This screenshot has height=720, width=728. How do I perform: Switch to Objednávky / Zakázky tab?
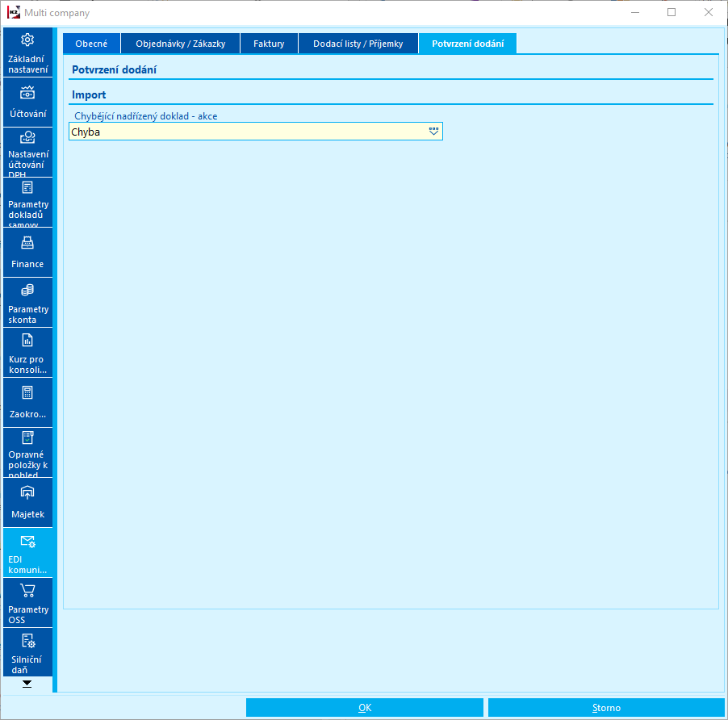(181, 44)
